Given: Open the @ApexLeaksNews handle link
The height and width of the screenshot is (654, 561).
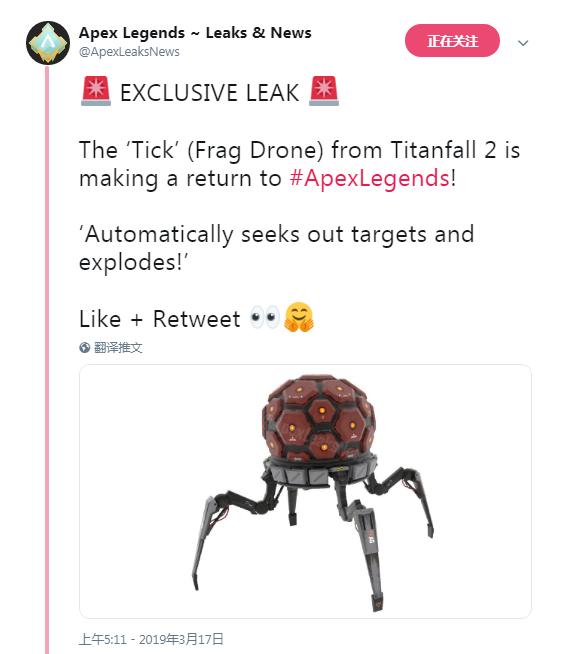Looking at the screenshot, I should point(129,52).
